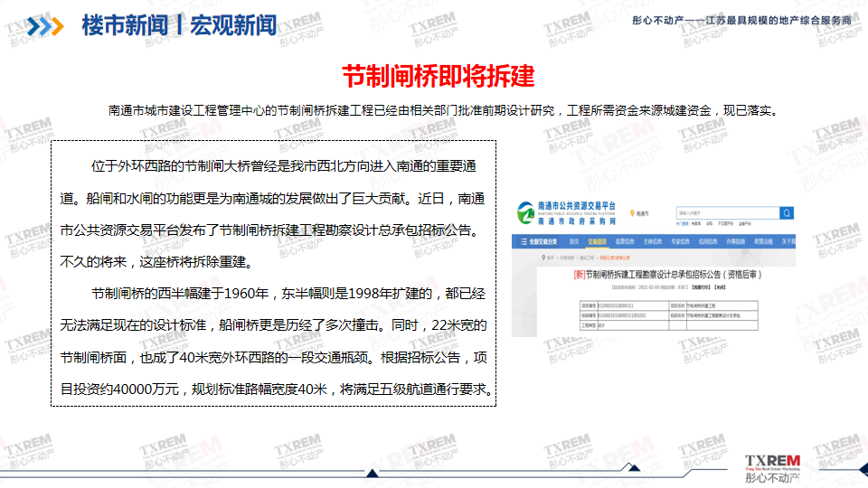Click the paragraph starting 位于外环西路的节制闸大桥
The height and width of the screenshot is (488, 868).
(273, 213)
